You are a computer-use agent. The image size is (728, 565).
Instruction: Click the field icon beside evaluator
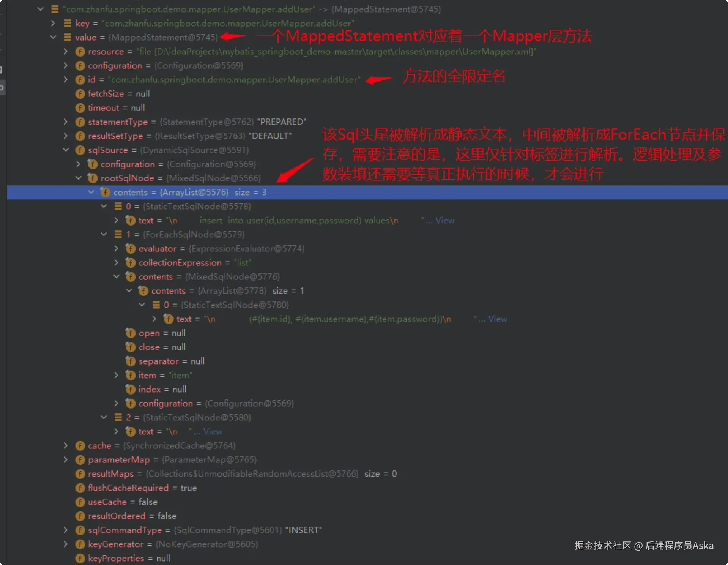click(x=131, y=248)
